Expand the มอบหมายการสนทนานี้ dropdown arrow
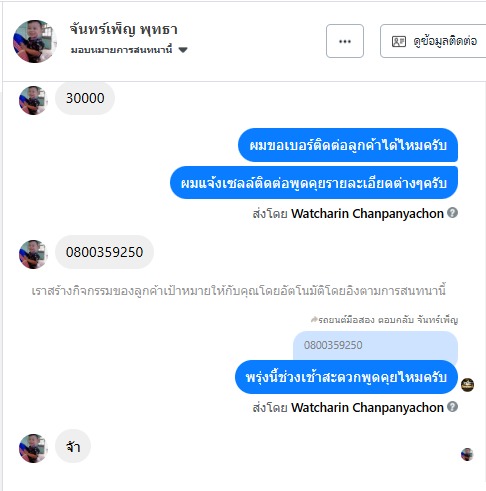 click(x=183, y=50)
